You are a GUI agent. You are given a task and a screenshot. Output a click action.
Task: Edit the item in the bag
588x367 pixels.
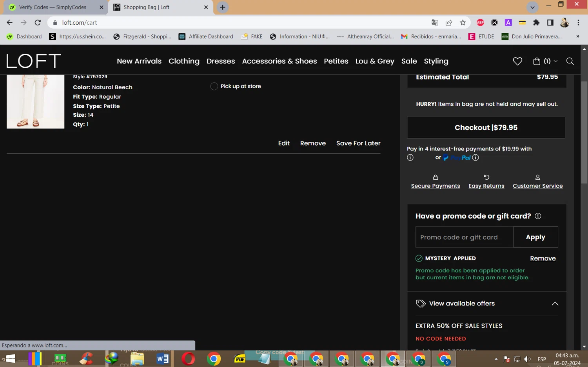point(284,143)
